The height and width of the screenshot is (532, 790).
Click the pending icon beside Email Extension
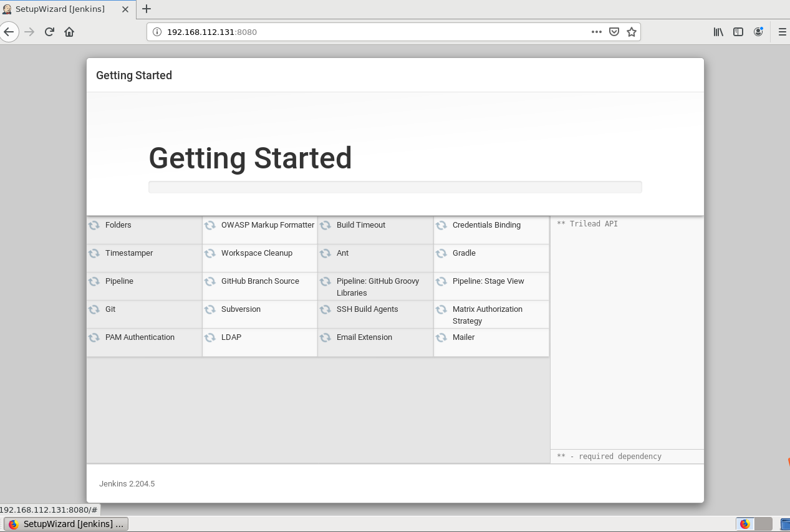[x=325, y=337]
